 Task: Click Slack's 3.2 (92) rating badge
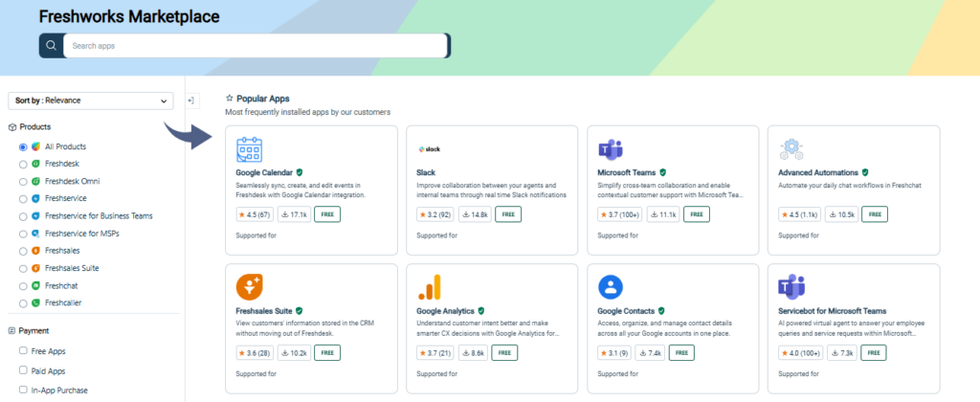pyautogui.click(x=435, y=214)
